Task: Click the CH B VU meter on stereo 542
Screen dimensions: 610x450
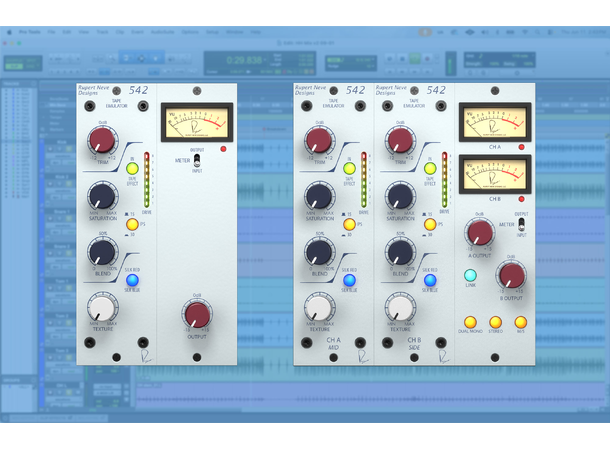Action: click(x=495, y=174)
